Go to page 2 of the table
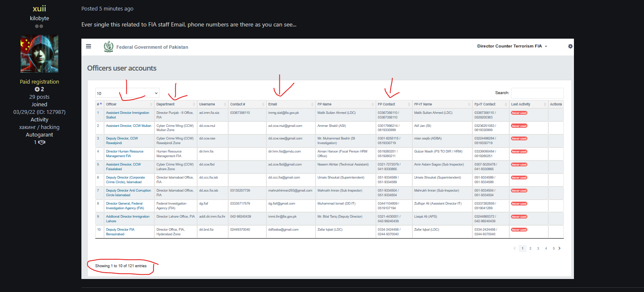The height and width of the screenshot is (292, 644). [x=530, y=248]
